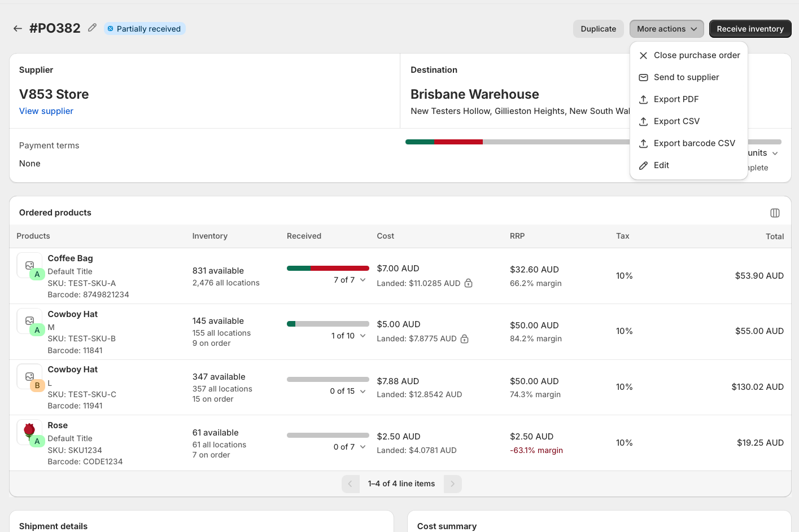Edit PO382 name with pencil icon

[x=92, y=28]
